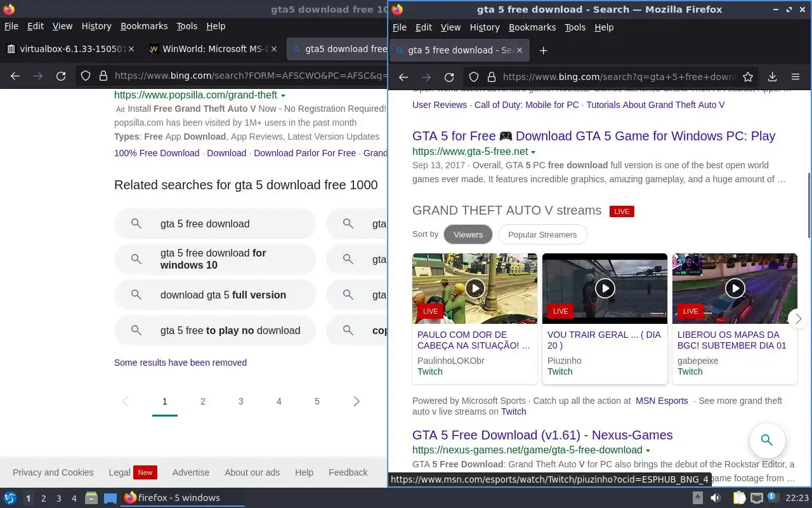Close the 'gta 5 free download' tab
The width and height of the screenshot is (812, 508).
point(520,50)
